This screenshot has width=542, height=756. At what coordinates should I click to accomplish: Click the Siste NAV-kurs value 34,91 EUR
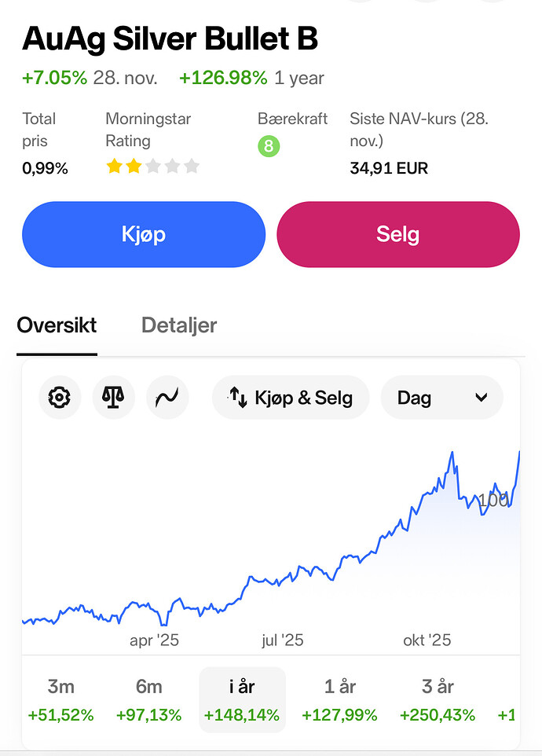(388, 168)
